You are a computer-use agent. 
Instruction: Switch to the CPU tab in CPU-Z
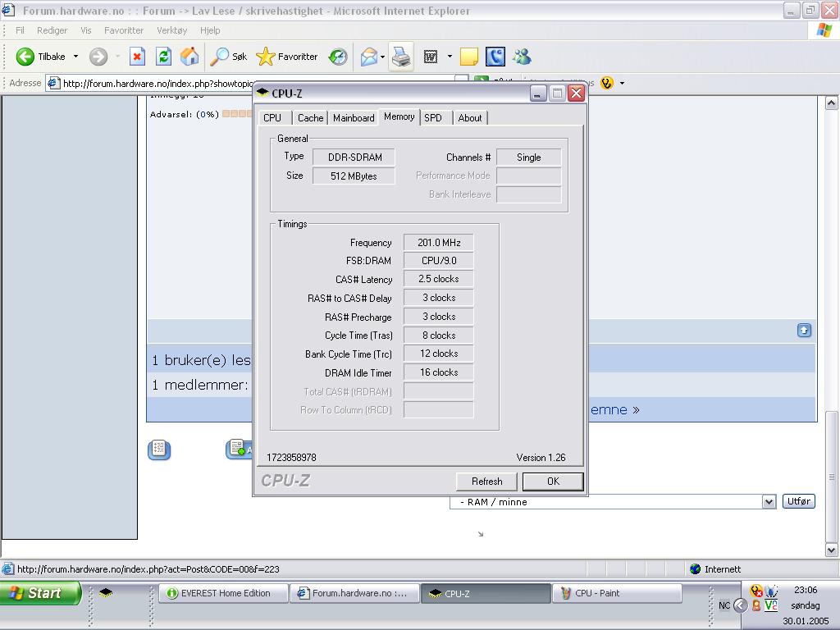272,118
